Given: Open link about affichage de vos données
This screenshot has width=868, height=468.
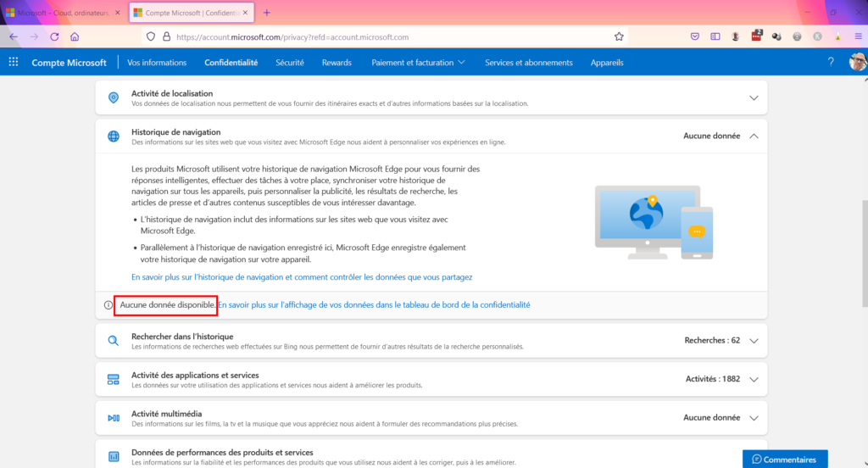Looking at the screenshot, I should point(374,304).
